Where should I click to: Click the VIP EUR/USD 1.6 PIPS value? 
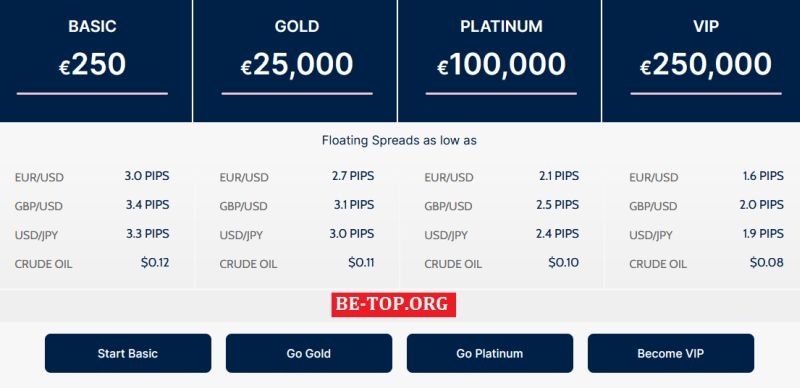[763, 176]
